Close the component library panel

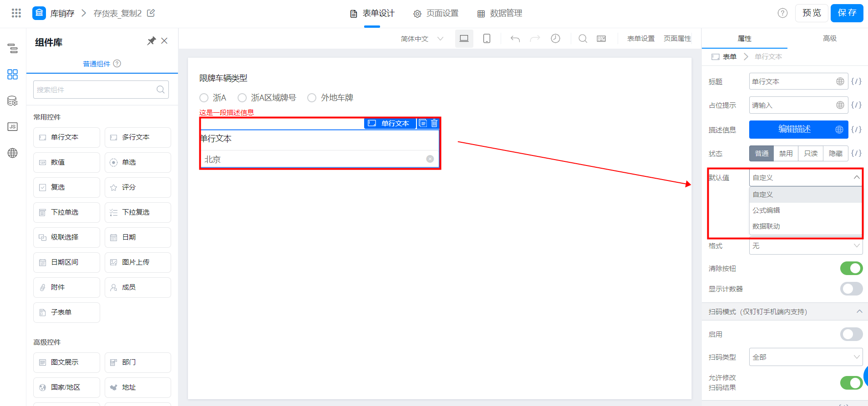click(164, 41)
